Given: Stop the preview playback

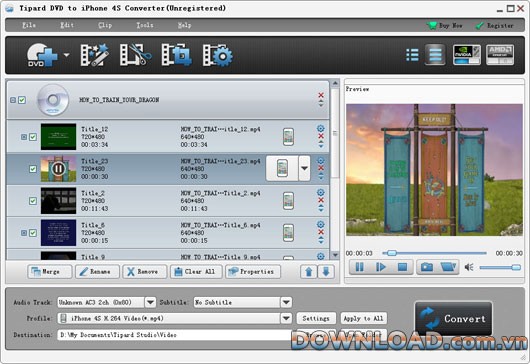Looking at the screenshot, I should tap(403, 267).
